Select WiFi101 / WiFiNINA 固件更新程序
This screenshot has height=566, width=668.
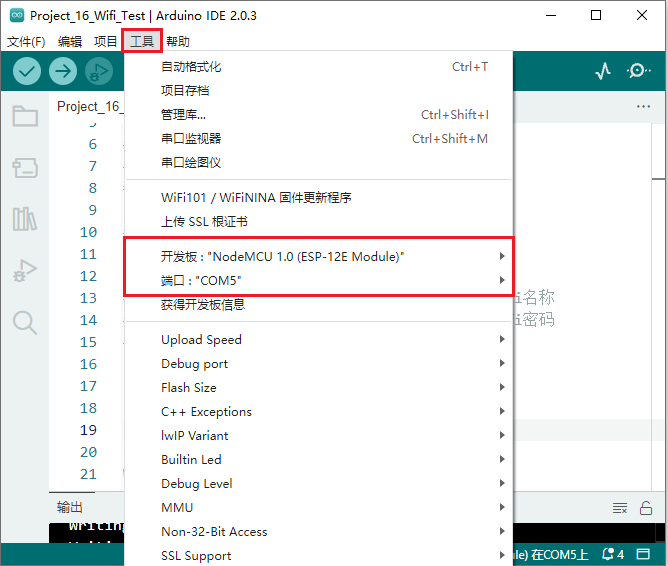[319, 198]
